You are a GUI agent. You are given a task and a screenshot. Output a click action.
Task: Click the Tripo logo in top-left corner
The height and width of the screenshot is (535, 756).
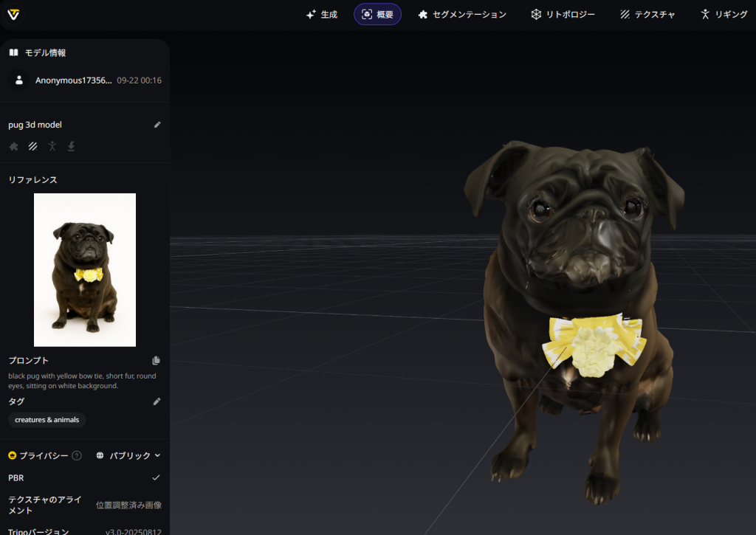[x=14, y=15]
